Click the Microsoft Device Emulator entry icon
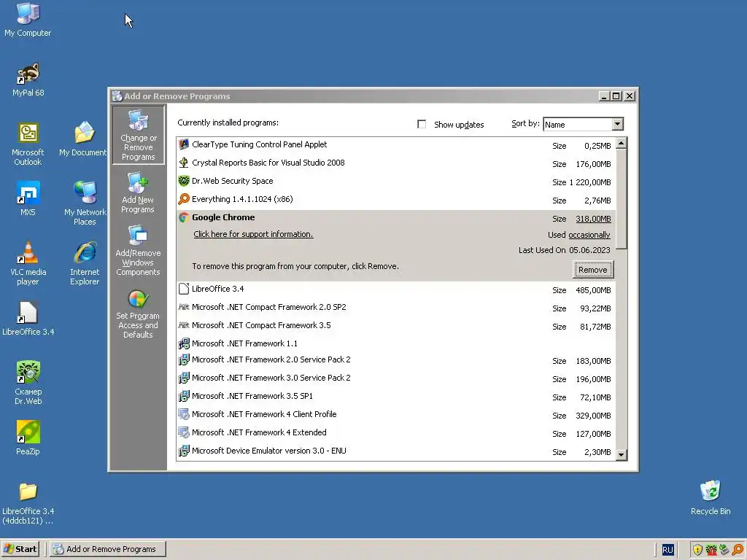Screen dimensions: 747x560 point(183,451)
